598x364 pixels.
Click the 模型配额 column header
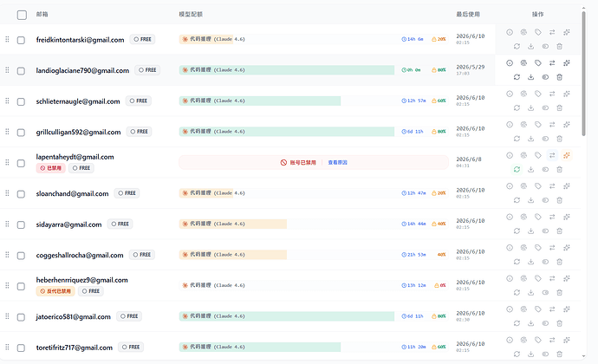pos(191,14)
